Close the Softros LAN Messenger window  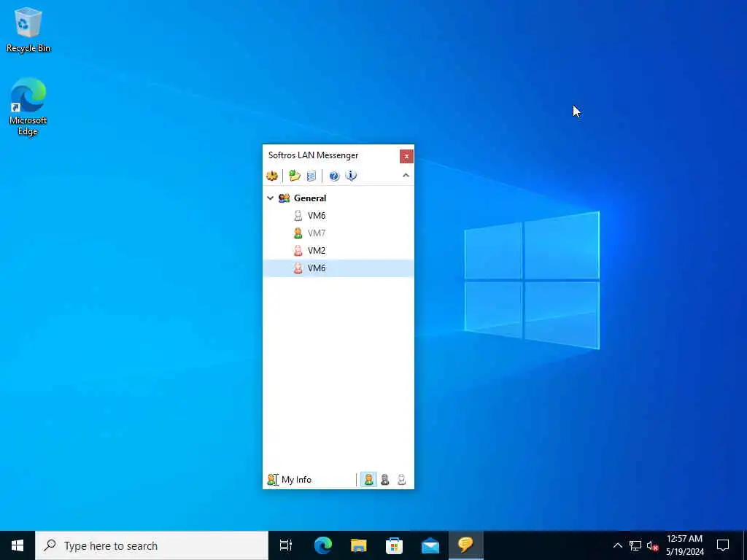coord(406,156)
